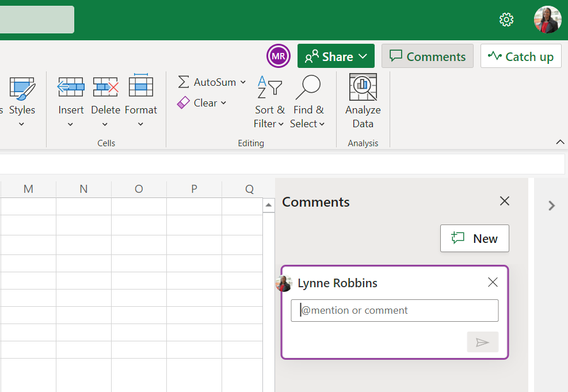
Task: Click the Insert cells icon
Action: point(71,87)
